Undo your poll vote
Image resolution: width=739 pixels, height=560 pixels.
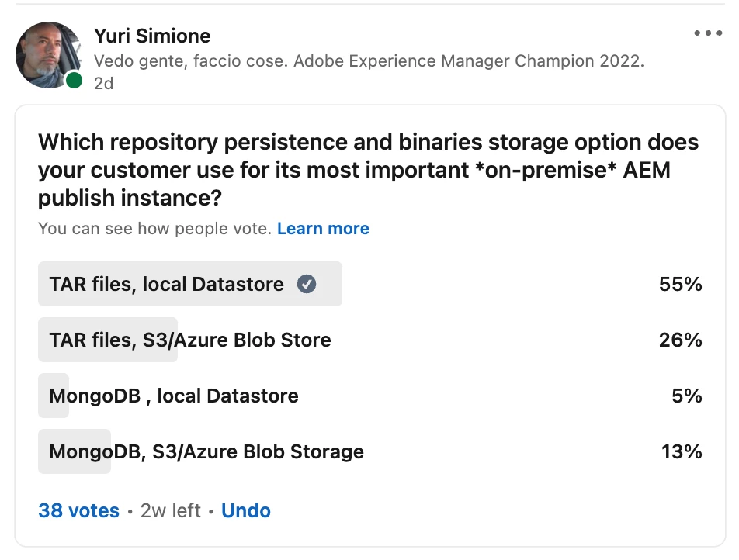[246, 511]
